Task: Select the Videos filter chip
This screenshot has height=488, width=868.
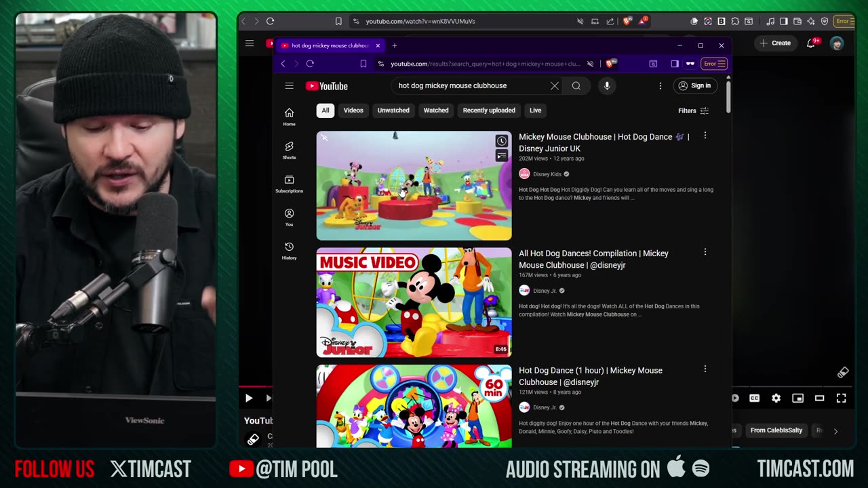Action: pos(353,110)
